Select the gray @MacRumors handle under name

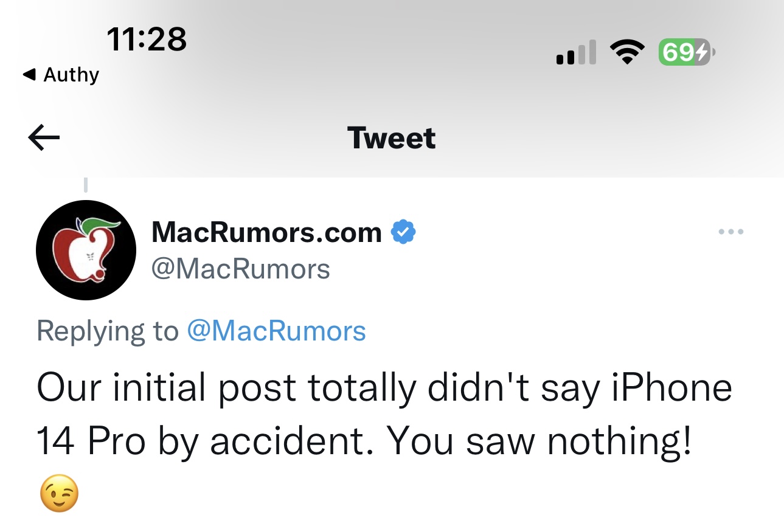click(240, 269)
